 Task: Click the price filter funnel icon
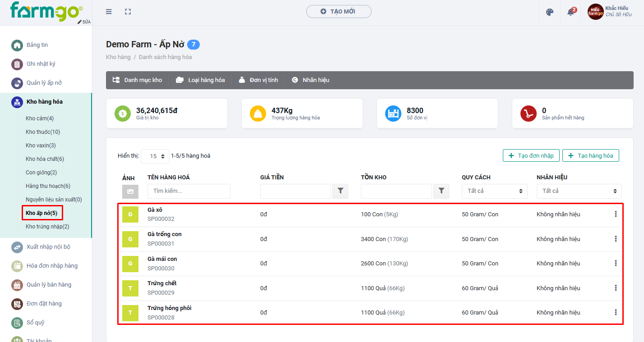(x=340, y=191)
